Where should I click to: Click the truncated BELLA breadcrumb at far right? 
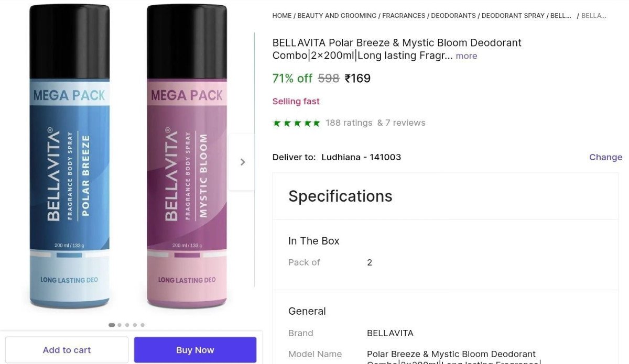point(594,15)
